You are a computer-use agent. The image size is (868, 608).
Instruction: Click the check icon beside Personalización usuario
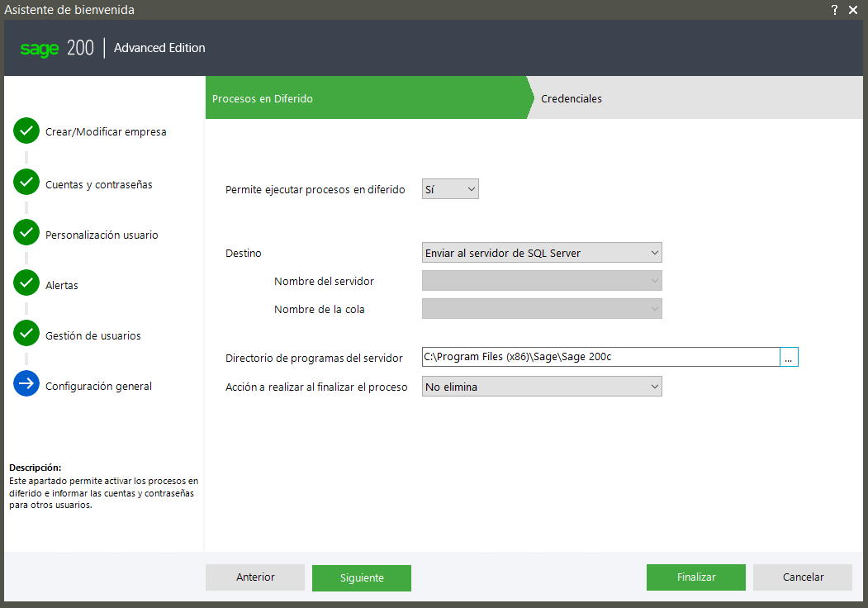click(26, 232)
